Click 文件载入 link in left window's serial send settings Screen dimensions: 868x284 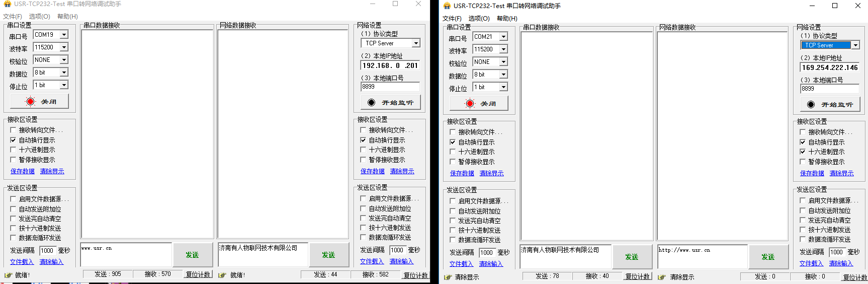pos(22,262)
